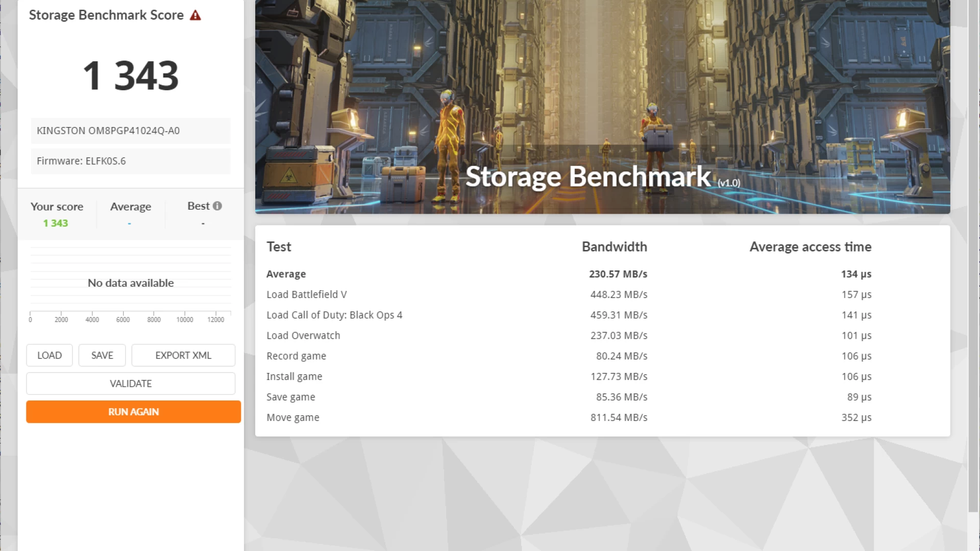The image size is (980, 551).
Task: Select the Load Battlefield V test row
Action: click(569, 294)
